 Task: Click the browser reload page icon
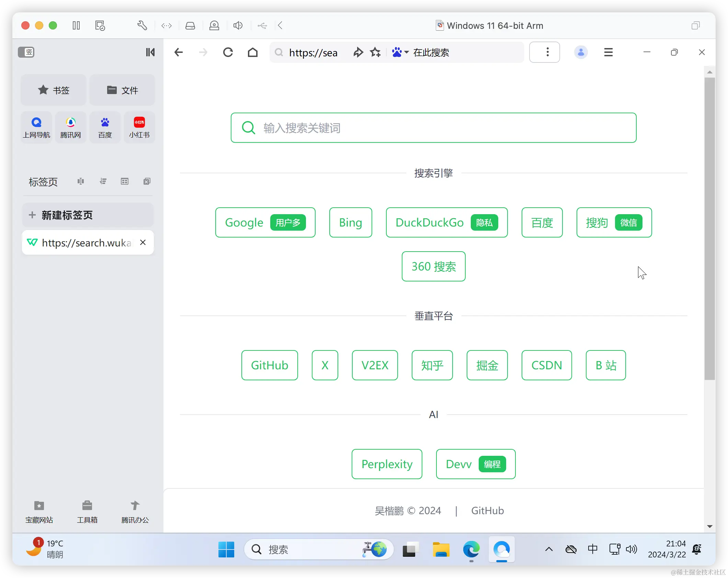228,52
